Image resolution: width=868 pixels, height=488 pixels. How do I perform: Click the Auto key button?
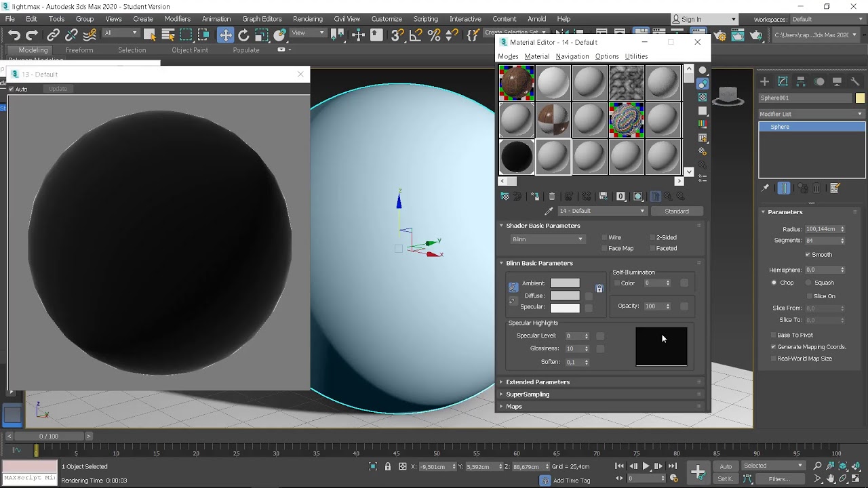(x=726, y=466)
